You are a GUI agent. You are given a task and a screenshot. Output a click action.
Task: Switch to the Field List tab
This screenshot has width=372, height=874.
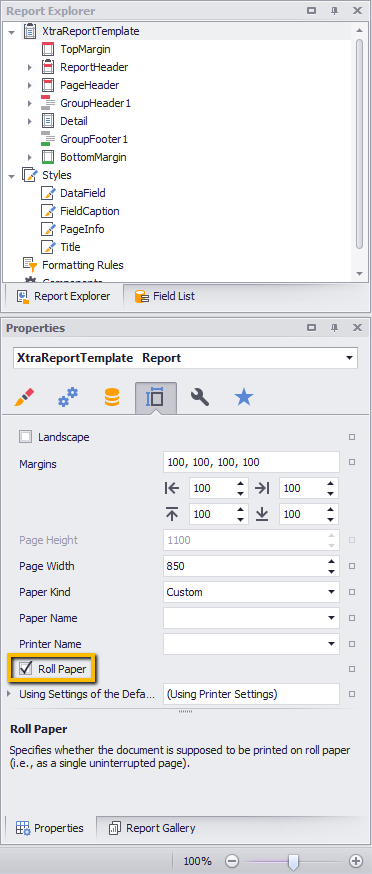coord(165,296)
